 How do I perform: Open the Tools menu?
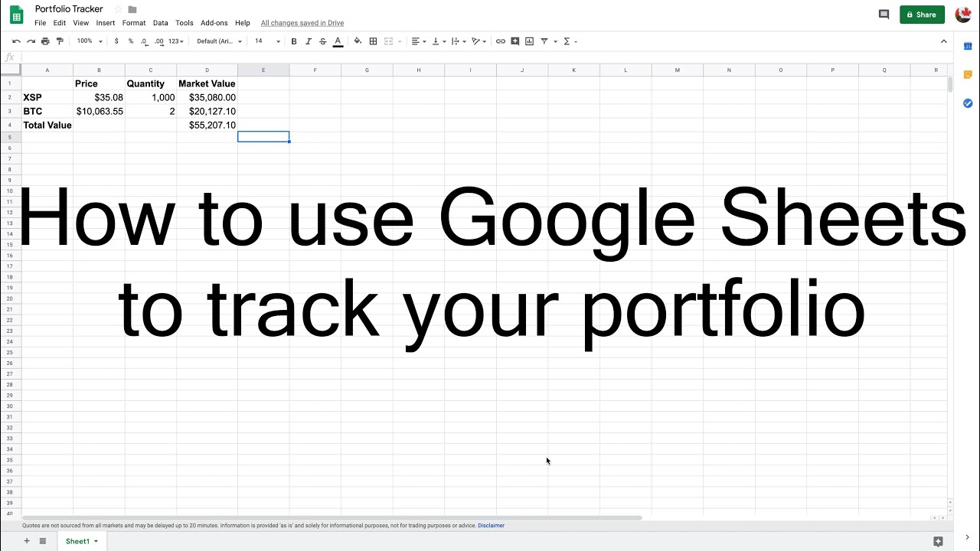pyautogui.click(x=185, y=23)
